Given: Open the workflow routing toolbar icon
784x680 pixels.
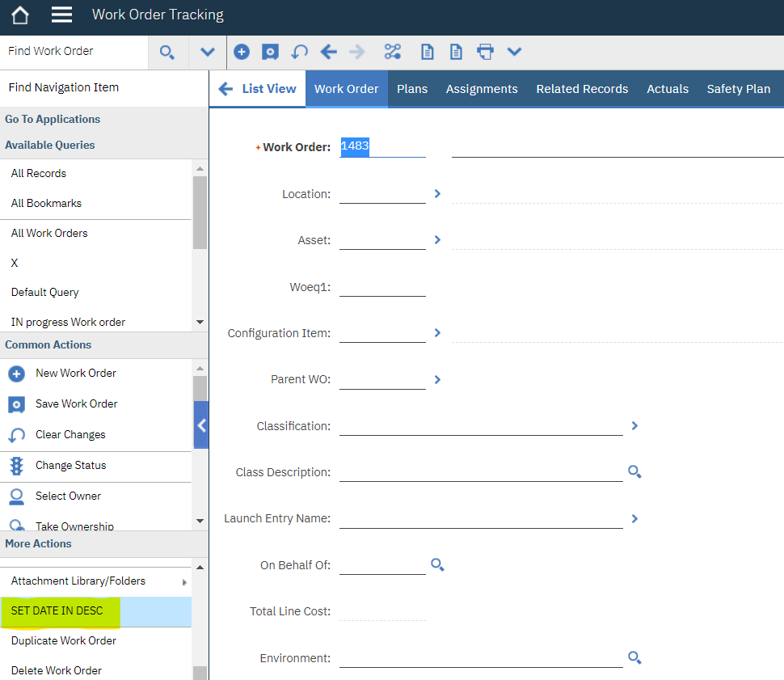Looking at the screenshot, I should point(393,51).
